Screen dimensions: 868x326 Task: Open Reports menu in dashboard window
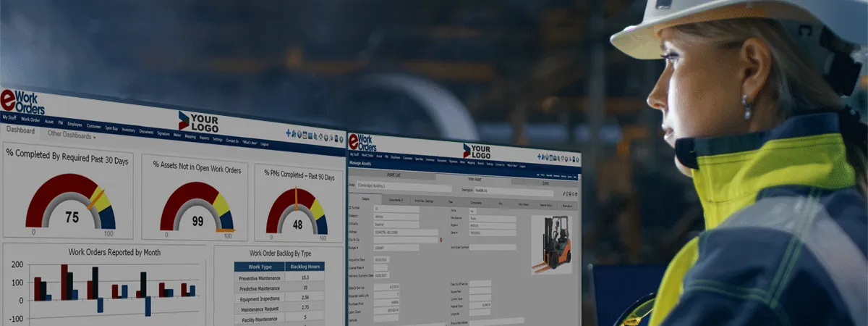(x=204, y=138)
